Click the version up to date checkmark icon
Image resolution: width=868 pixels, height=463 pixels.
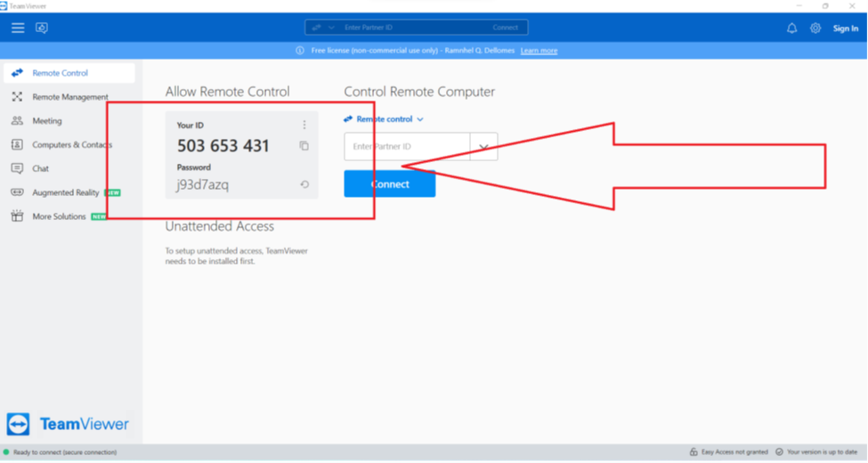coord(780,452)
